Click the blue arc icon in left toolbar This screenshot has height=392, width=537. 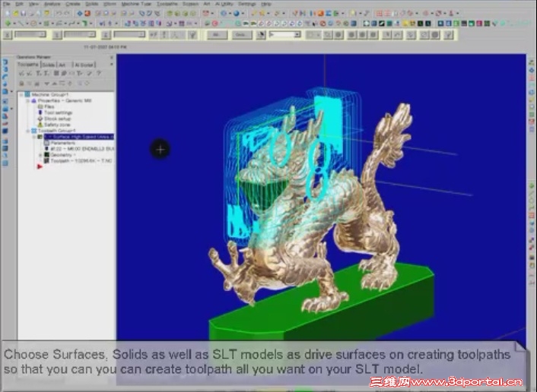(x=5, y=77)
